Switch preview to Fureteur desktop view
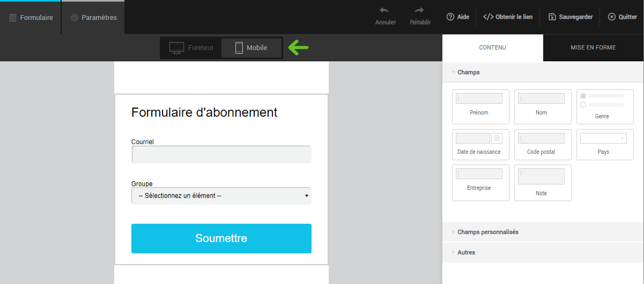644x284 pixels. 191,48
